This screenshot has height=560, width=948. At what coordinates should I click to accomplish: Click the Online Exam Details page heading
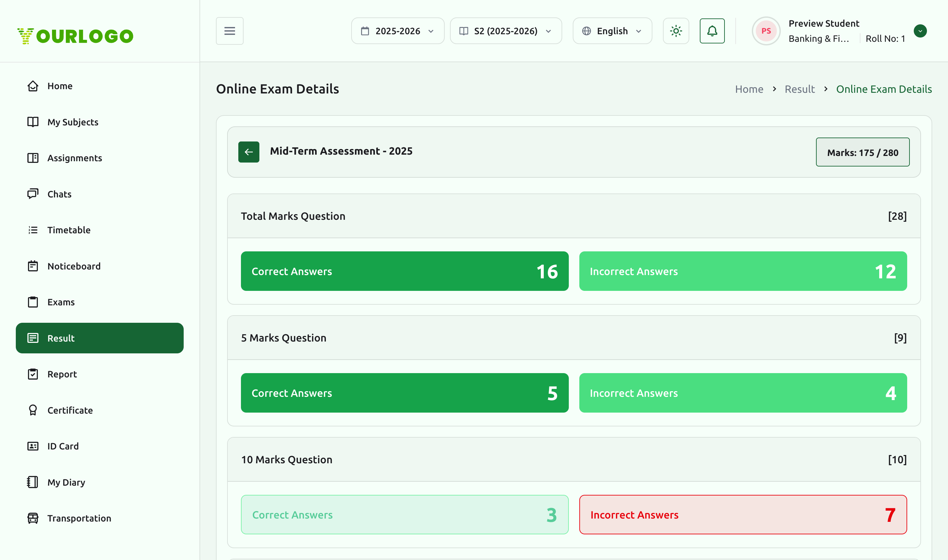click(x=277, y=89)
